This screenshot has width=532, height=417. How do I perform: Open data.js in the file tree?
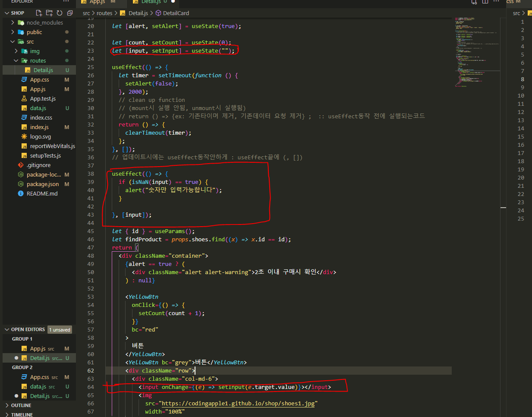point(38,108)
